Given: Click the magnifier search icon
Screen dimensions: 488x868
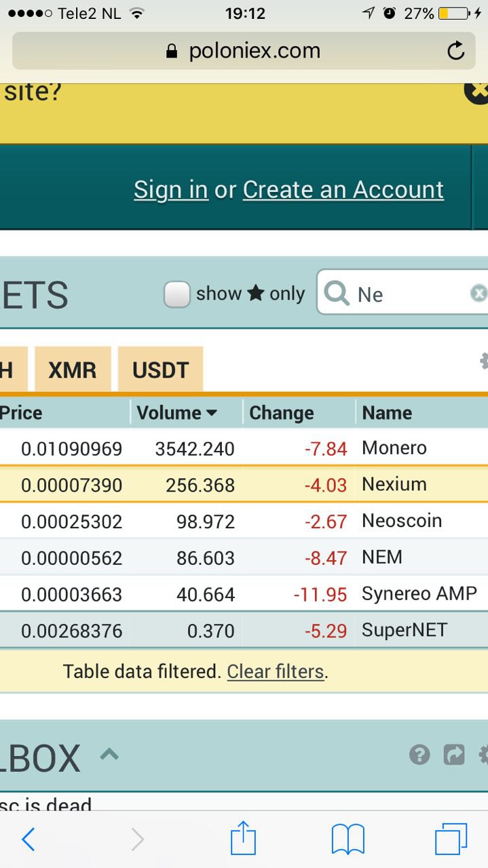Looking at the screenshot, I should 336,293.
